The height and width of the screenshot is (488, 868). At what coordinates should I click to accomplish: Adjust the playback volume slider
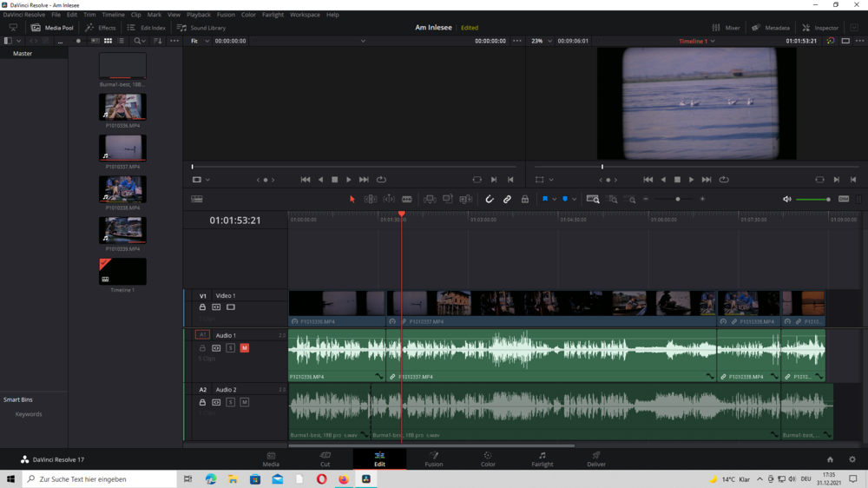(x=813, y=200)
